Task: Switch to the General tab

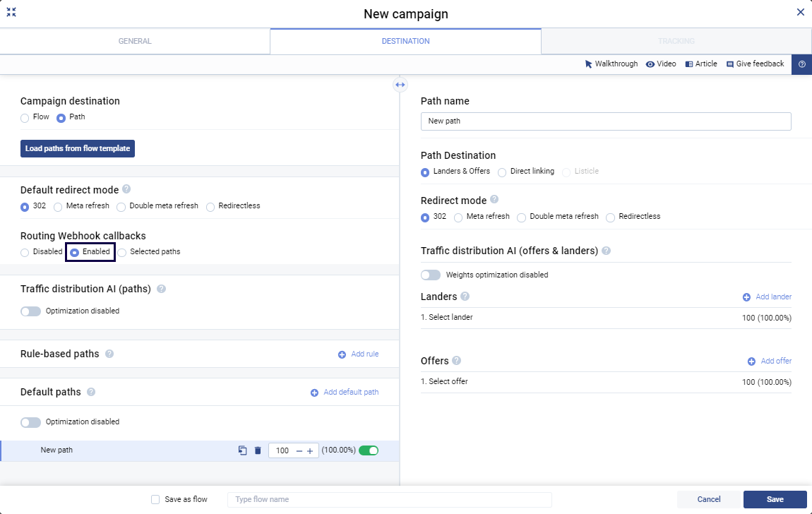Action: [135, 41]
